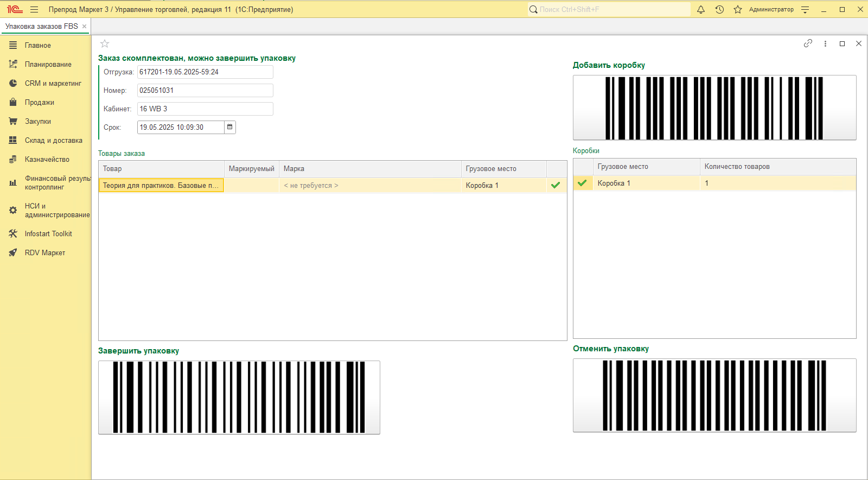Go to Склад и доставка section
The width and height of the screenshot is (868, 480).
[x=53, y=141]
